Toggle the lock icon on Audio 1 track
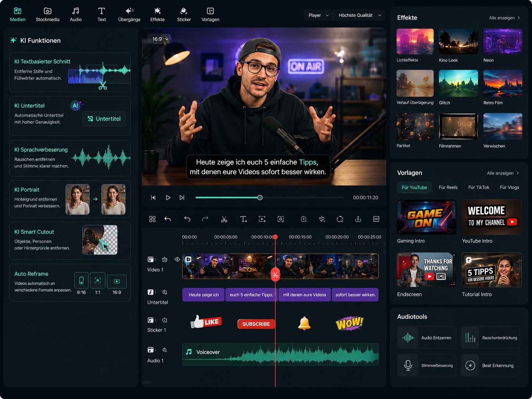 click(x=165, y=350)
